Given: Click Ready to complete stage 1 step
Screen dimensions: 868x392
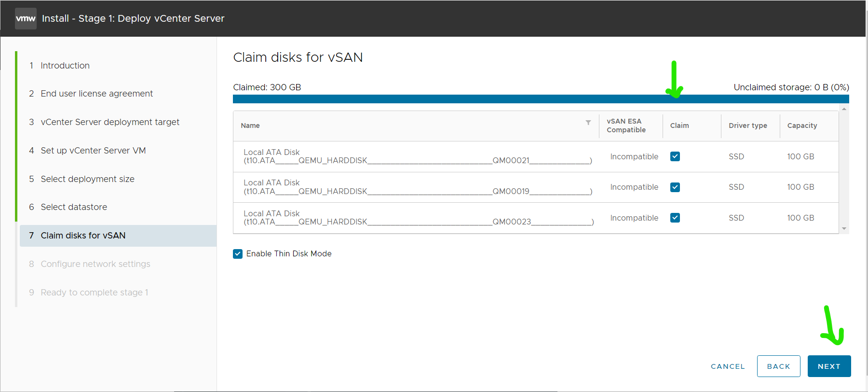Looking at the screenshot, I should pyautogui.click(x=95, y=293).
